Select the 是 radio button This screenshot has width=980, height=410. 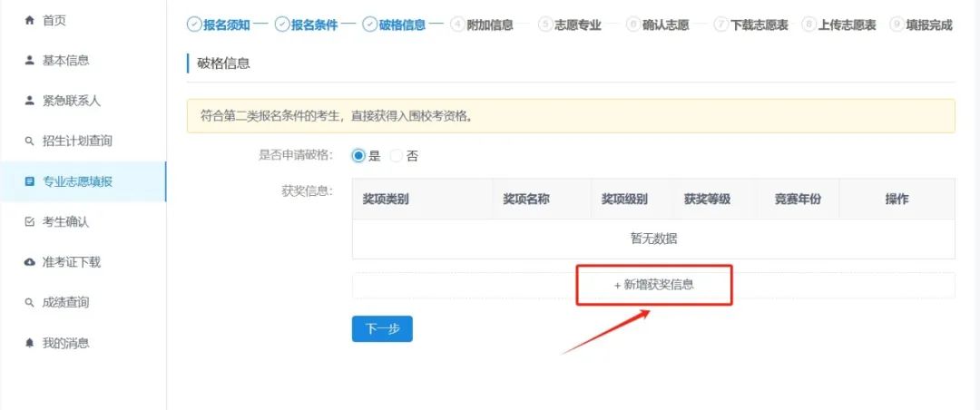point(358,156)
